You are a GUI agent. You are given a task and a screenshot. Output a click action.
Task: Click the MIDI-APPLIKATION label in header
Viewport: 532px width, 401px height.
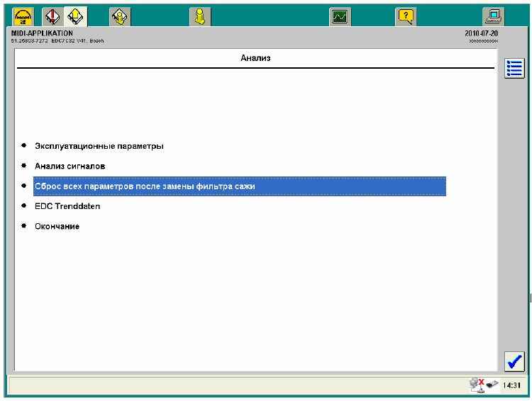point(43,33)
